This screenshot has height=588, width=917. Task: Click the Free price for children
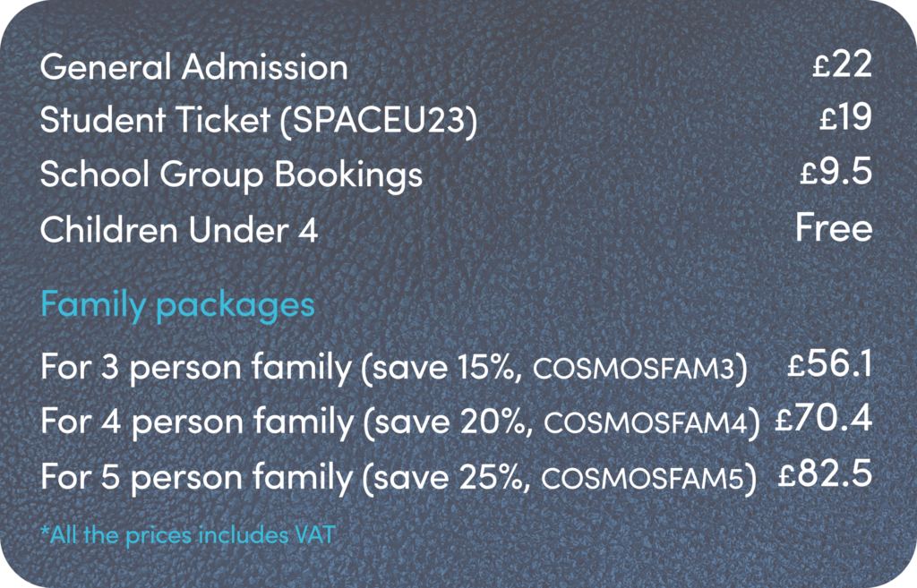[833, 227]
